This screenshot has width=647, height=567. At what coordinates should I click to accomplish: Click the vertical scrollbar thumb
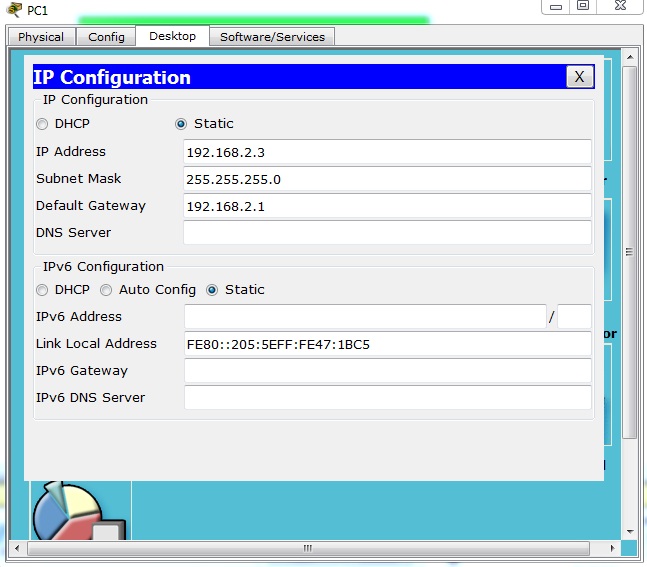630,253
